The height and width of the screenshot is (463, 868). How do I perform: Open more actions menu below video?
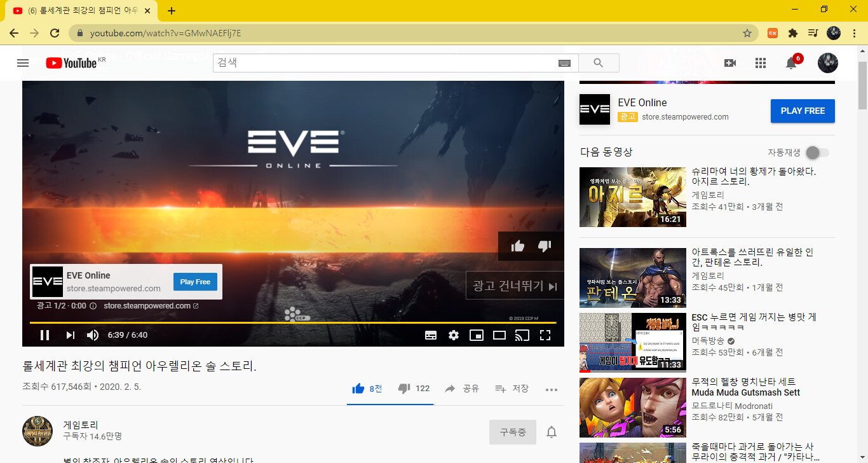point(551,389)
